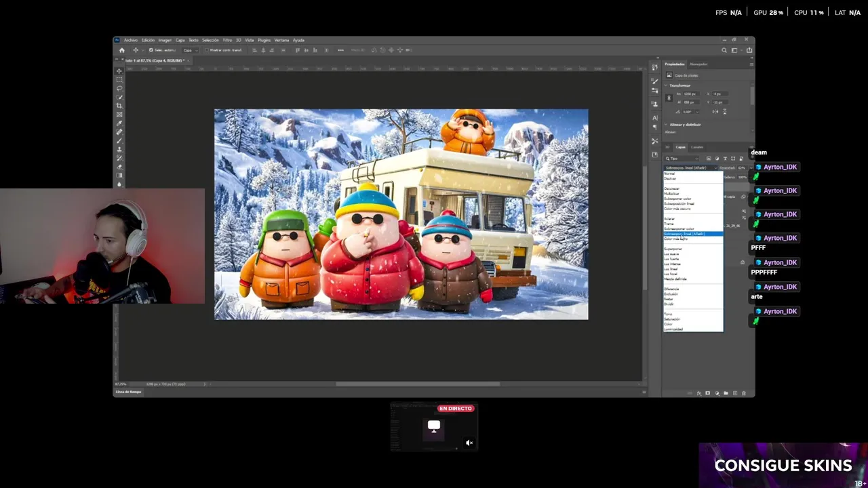Viewport: 868px width, 488px height.
Task: Switch to the Navegador tab
Action: pos(698,64)
